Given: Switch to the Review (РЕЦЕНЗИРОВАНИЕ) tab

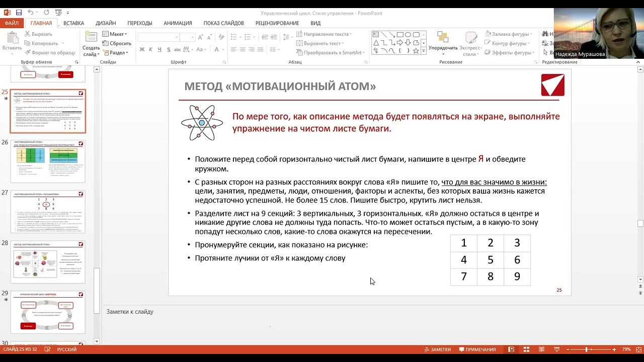Looking at the screenshot, I should tap(277, 23).
